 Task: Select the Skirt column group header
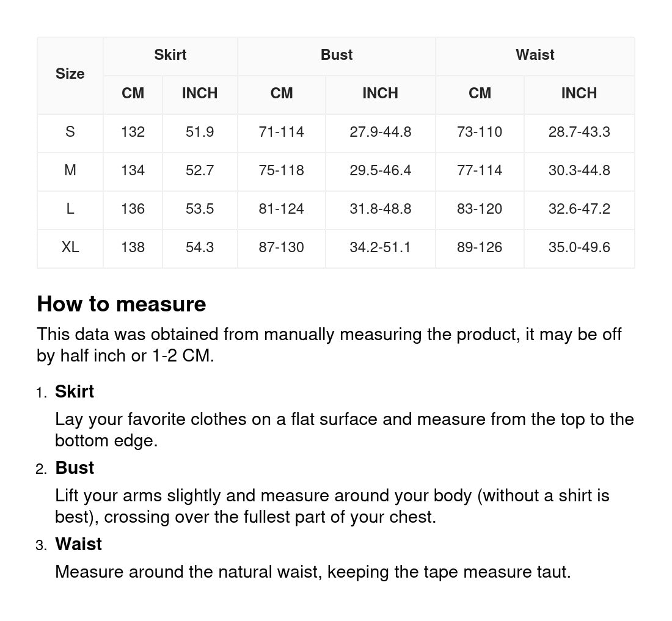pos(170,55)
